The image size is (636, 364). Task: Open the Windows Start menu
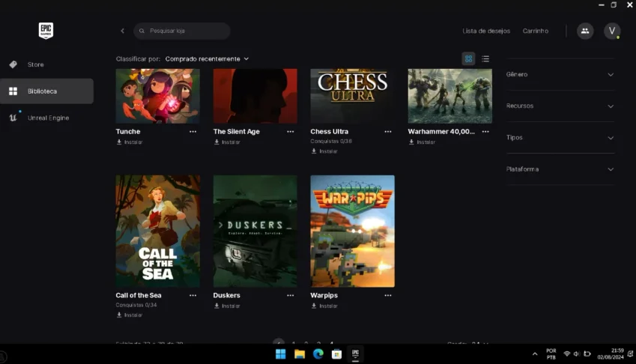coord(281,354)
